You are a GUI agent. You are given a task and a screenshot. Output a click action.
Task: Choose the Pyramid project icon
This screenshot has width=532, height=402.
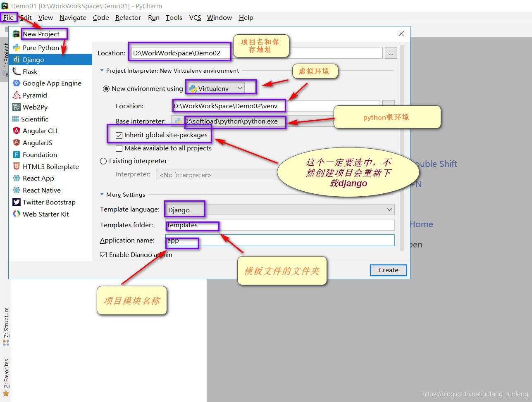[x=17, y=95]
